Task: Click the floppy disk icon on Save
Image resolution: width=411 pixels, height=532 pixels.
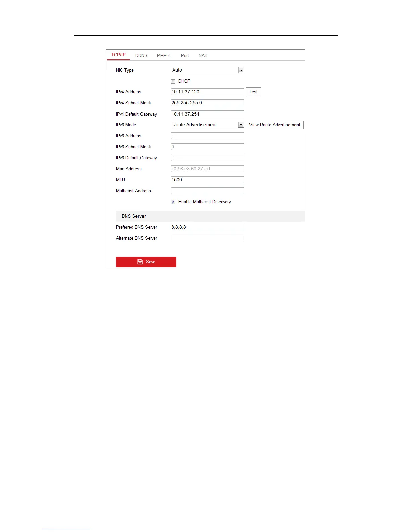Action: point(140,262)
